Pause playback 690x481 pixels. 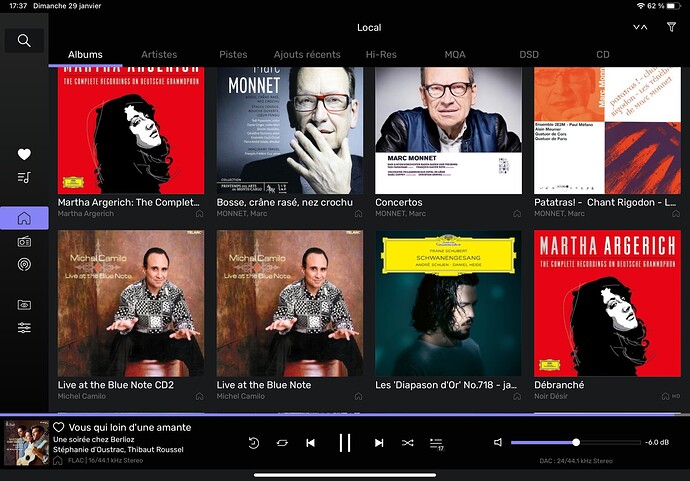pos(345,443)
